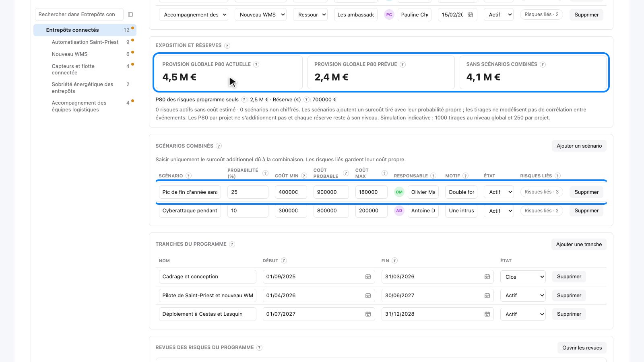Show help for Scénarios combinés heading
The width and height of the screenshot is (644, 362).
(219, 146)
